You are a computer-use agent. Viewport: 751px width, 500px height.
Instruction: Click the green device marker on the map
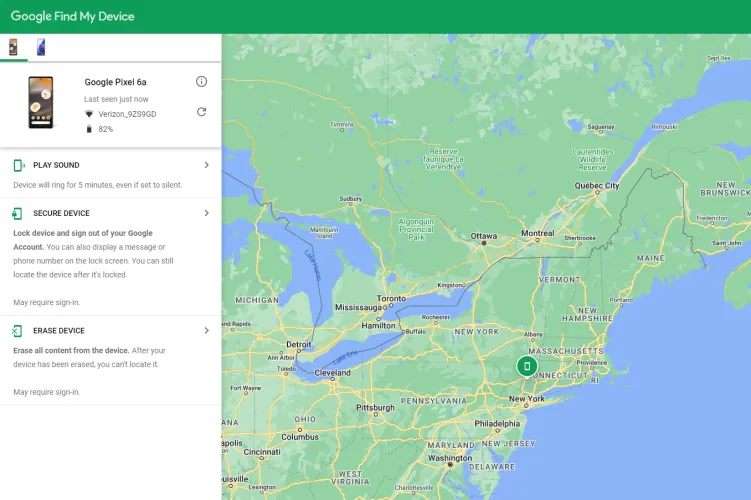pyautogui.click(x=527, y=366)
